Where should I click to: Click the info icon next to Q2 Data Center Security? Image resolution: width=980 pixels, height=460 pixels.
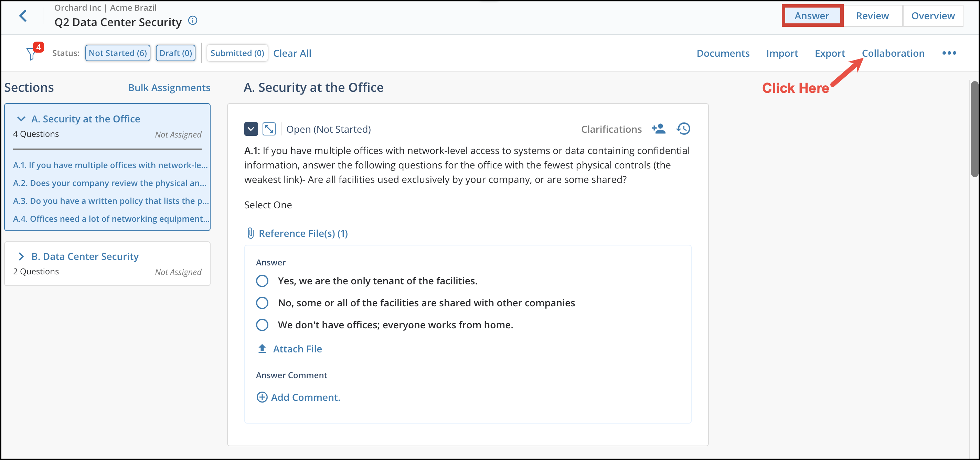coord(192,21)
